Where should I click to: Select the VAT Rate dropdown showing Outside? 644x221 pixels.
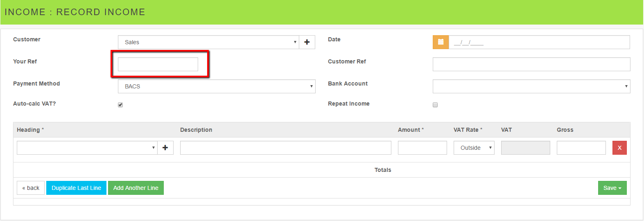tap(474, 148)
